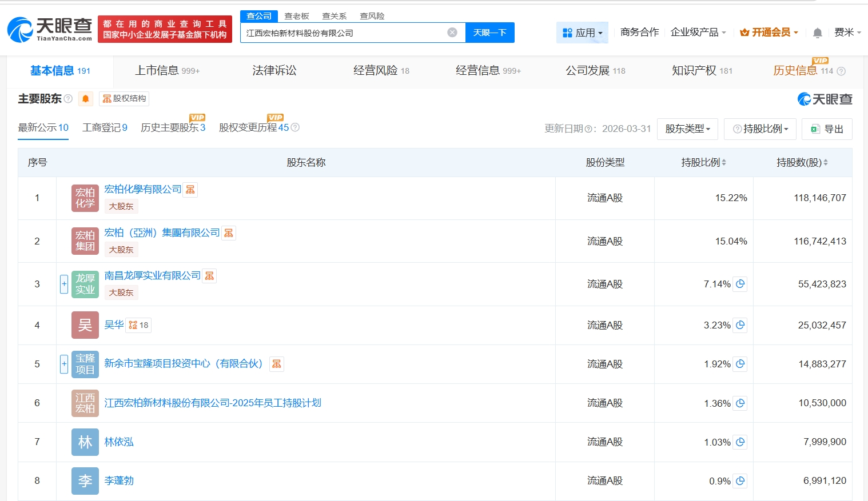Open the 应用 dropdown menu
This screenshot has width=868, height=501.
[582, 33]
